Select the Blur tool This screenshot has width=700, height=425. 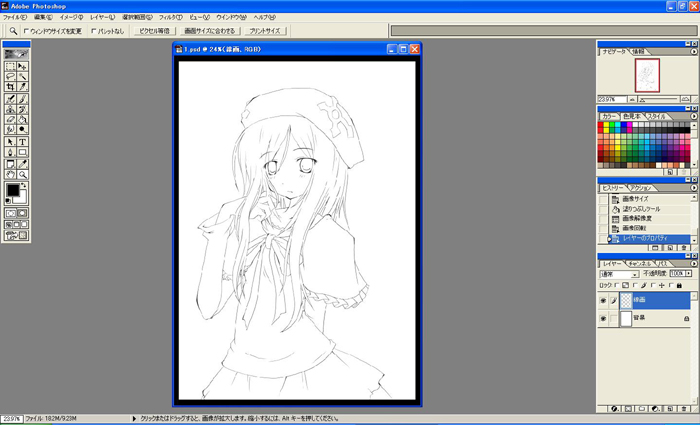[x=10, y=129]
